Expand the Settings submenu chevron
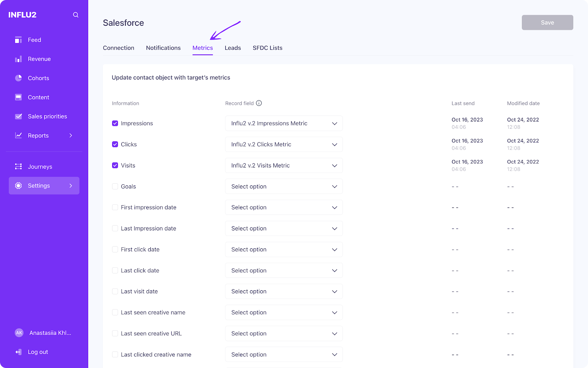Image resolution: width=588 pixels, height=368 pixels. point(71,186)
